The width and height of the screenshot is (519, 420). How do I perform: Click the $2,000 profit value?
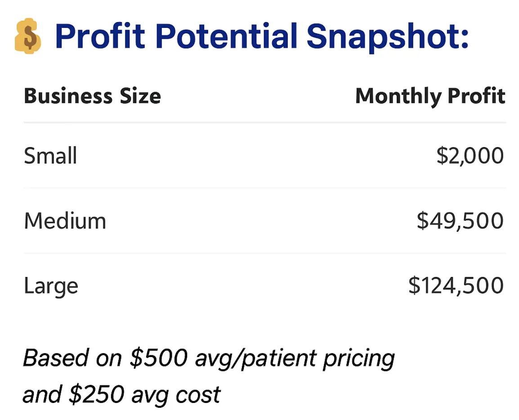click(x=470, y=156)
